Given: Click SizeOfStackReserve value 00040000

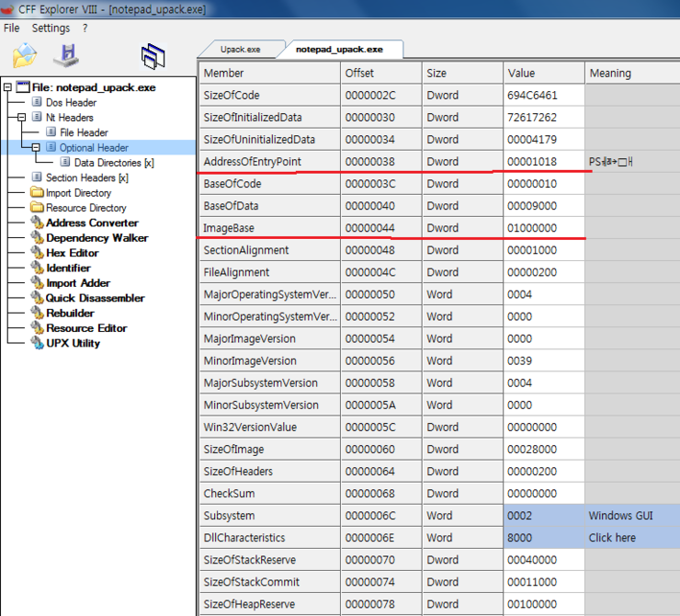Looking at the screenshot, I should pyautogui.click(x=544, y=560).
